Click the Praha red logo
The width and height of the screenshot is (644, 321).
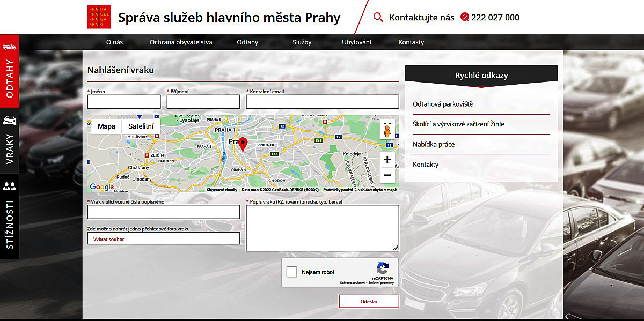click(x=99, y=17)
